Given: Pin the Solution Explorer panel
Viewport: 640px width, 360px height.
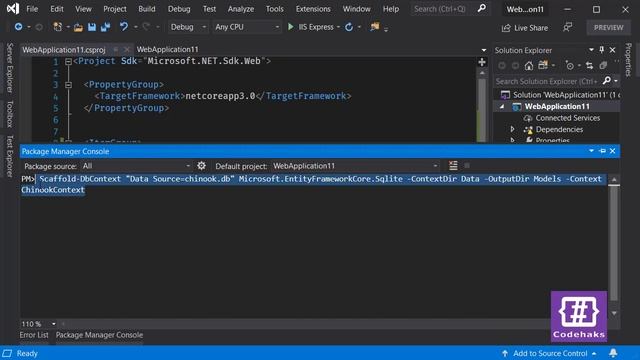Looking at the screenshot, I should 602,50.
